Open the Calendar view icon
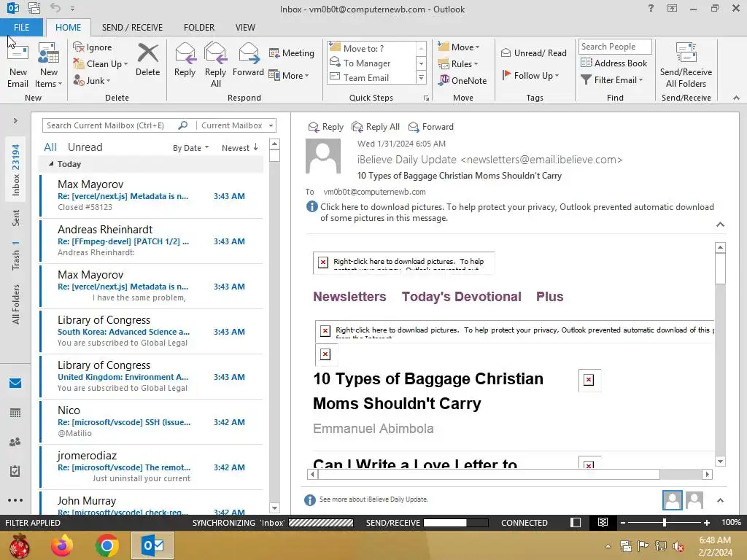The height and width of the screenshot is (560, 747). coord(15,413)
